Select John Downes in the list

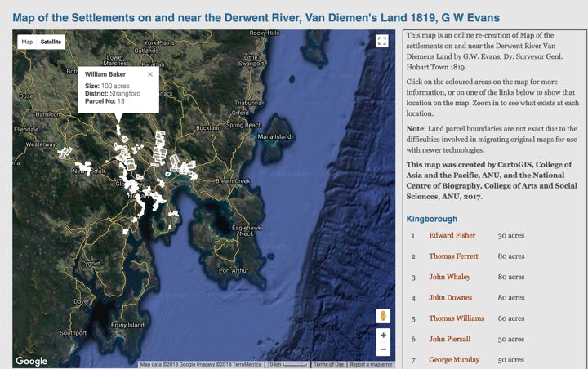tap(450, 298)
